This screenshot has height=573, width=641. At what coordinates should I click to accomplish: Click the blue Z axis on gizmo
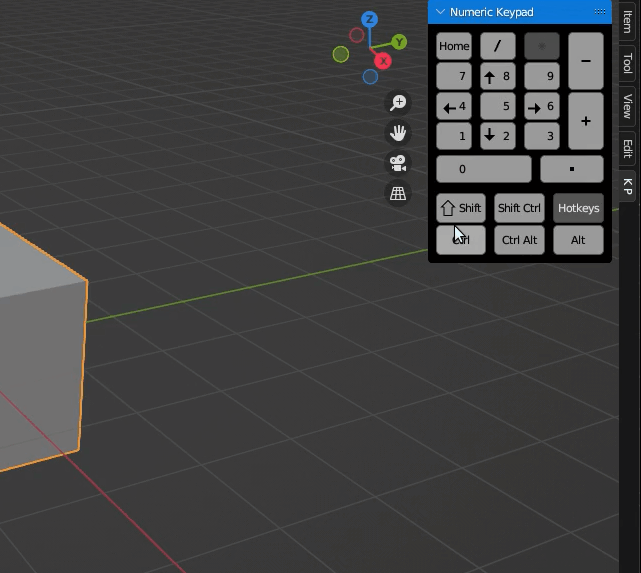pos(370,19)
